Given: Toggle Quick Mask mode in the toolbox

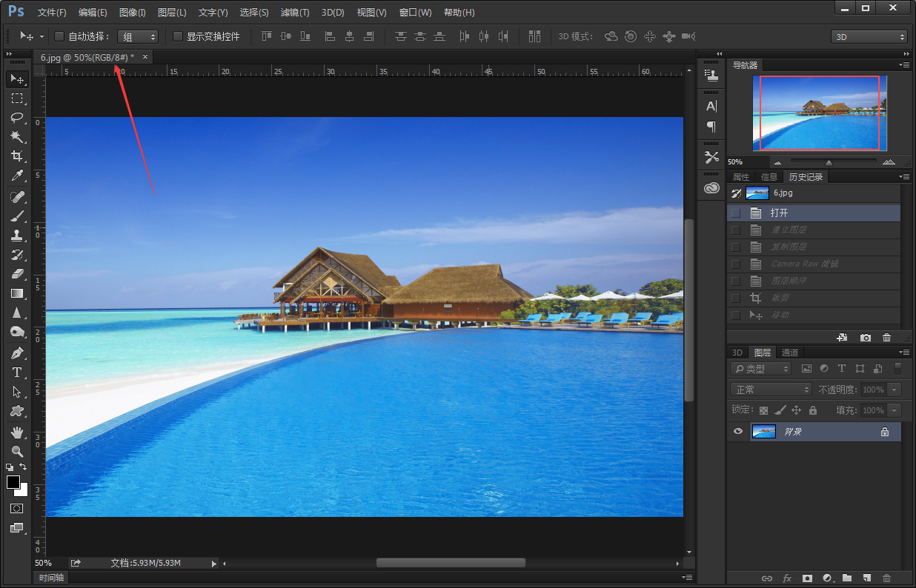Looking at the screenshot, I should pos(16,509).
